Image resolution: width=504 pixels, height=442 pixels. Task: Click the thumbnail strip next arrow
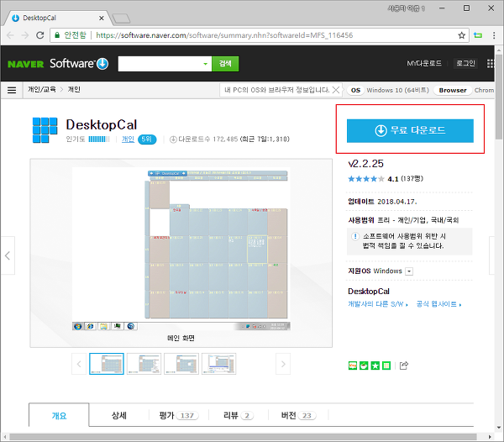pos(283,364)
